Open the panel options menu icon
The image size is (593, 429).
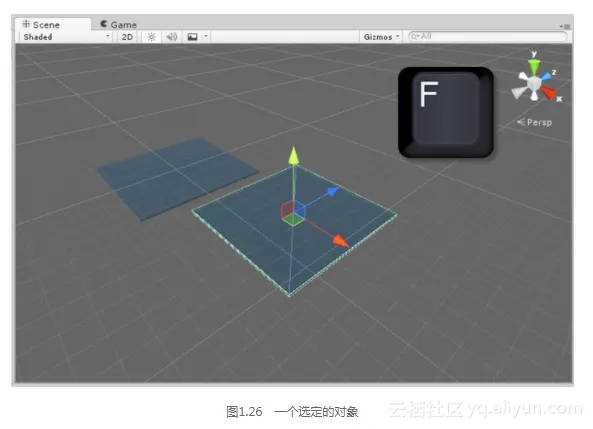(565, 26)
